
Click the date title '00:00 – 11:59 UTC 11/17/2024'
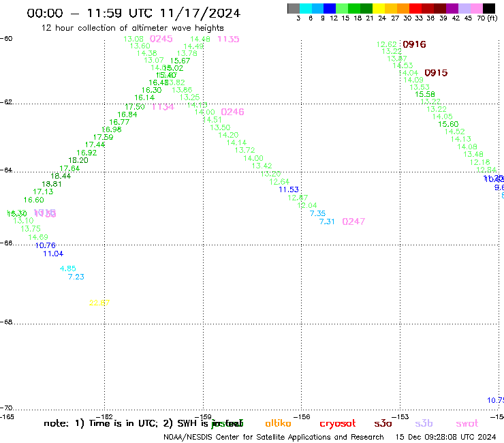click(133, 13)
